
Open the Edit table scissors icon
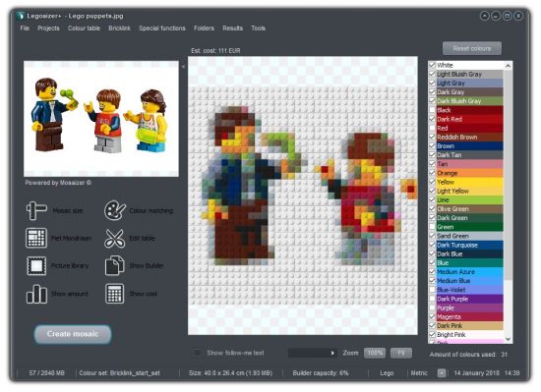(114, 239)
